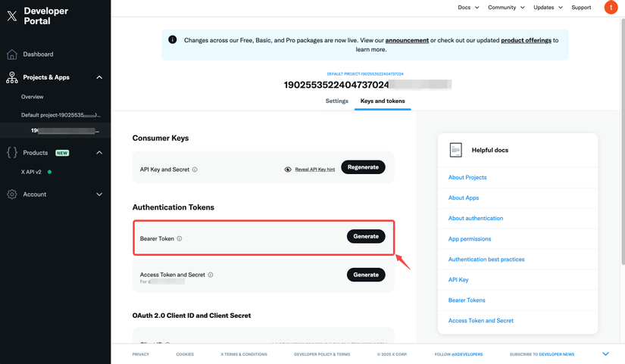625x364 pixels.
Task: Open the Updates dropdown menu
Action: [548, 7]
